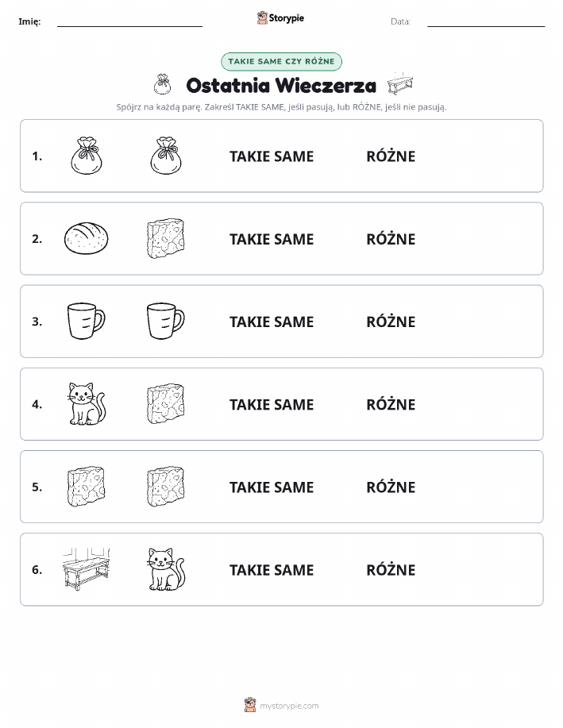Click the Storypie logo at top
Screen dimensions: 563x728
coord(280,18)
